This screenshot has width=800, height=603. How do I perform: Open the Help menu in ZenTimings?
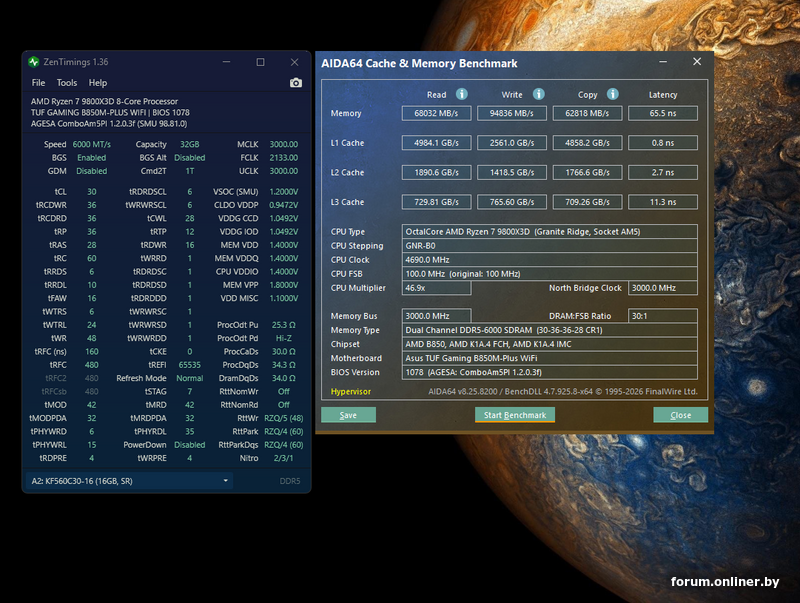tap(98, 83)
